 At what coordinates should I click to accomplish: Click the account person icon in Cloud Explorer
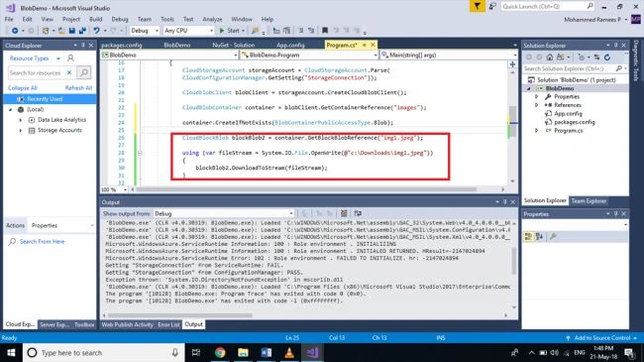[x=70, y=59]
